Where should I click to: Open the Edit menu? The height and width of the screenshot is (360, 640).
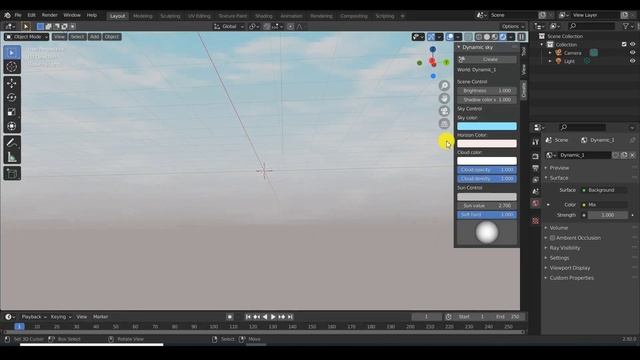coord(31,15)
